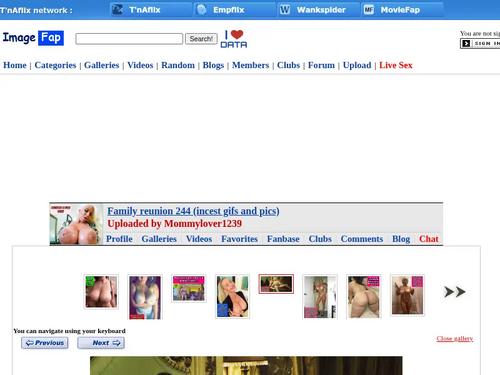
Task: Open the Forum link in navigation
Action: pyautogui.click(x=321, y=65)
